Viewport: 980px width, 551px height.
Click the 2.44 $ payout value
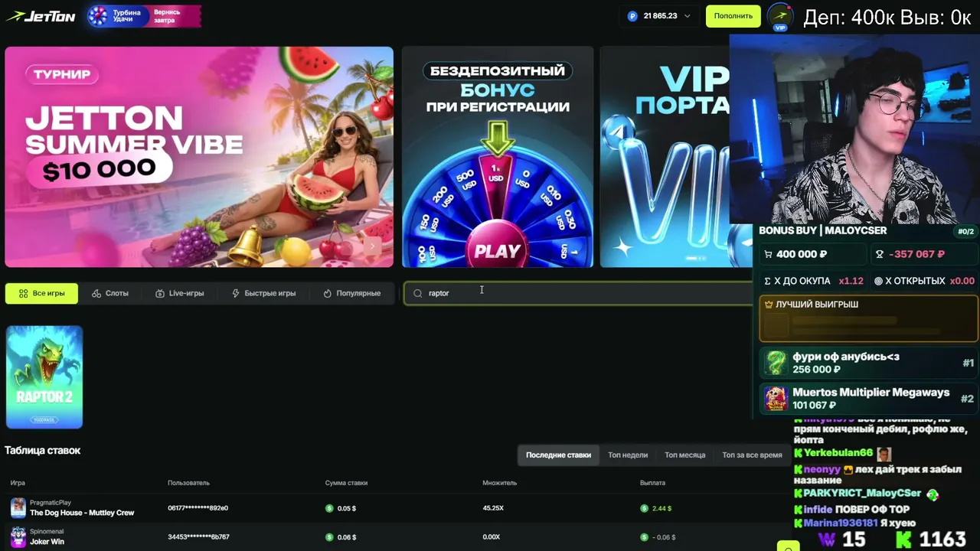[661, 508]
